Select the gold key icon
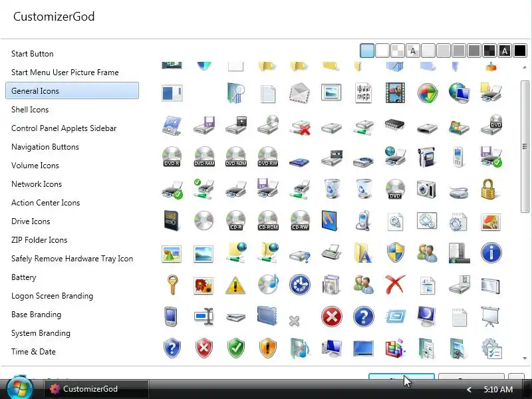Viewport: 532px width, 399px height. tap(172, 285)
